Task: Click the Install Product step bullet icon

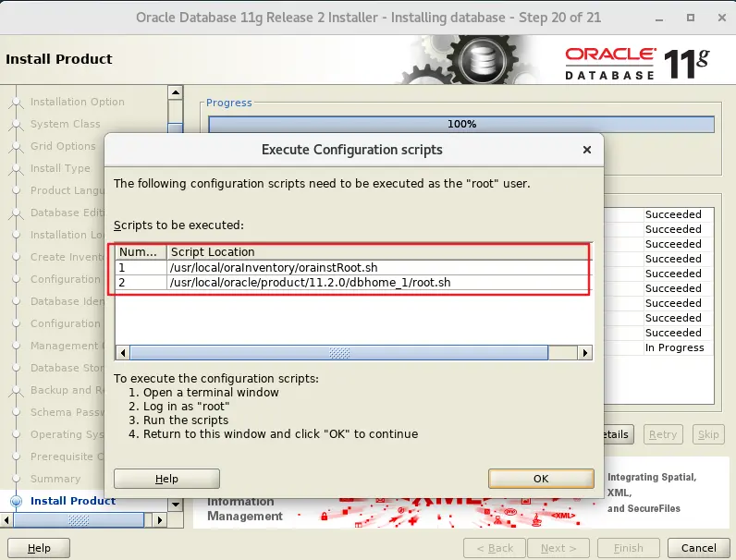Action: (16, 501)
